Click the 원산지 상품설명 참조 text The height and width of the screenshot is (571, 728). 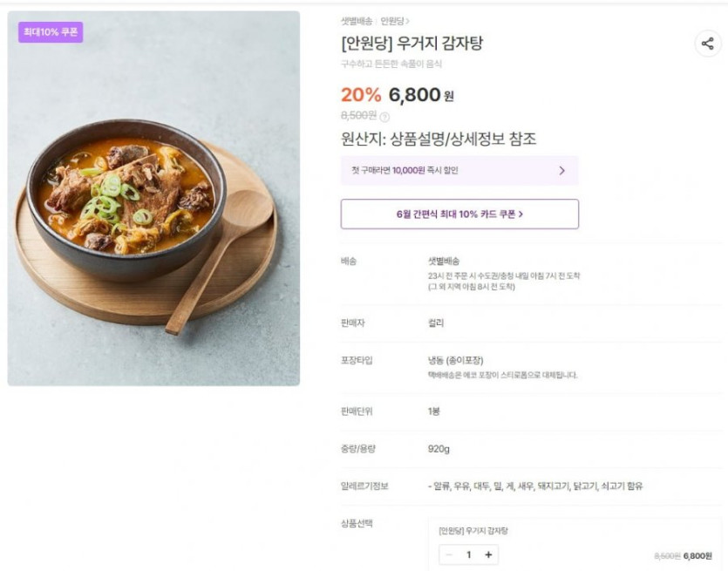(438, 139)
